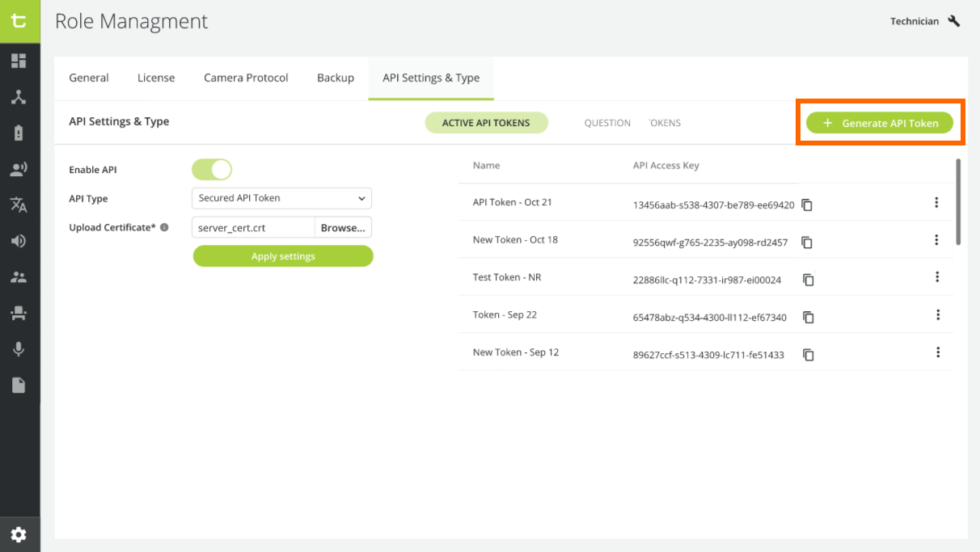This screenshot has height=552, width=980.
Task: Click the green app logo in sidebar
Action: tap(19, 21)
